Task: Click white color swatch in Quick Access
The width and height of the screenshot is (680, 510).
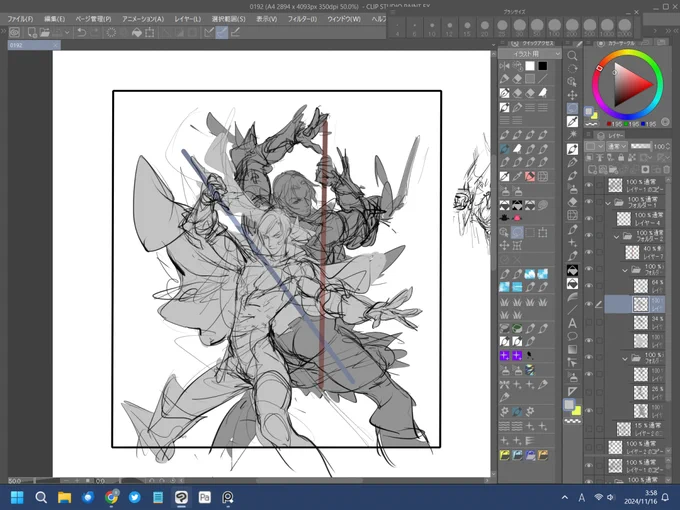Action: [x=530, y=66]
